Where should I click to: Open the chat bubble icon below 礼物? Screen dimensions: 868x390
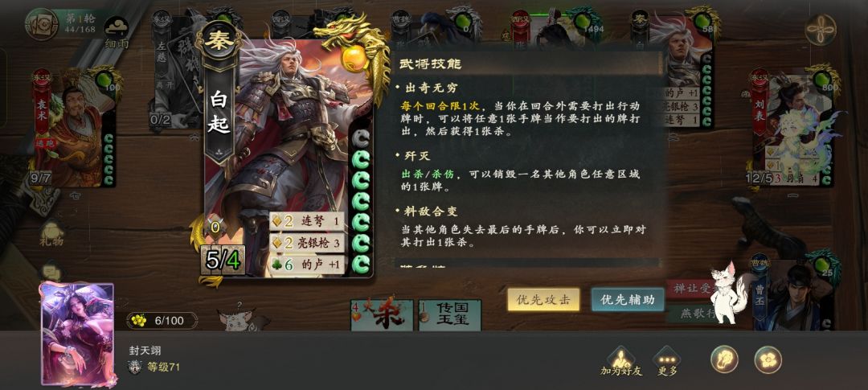pyautogui.click(x=51, y=272)
